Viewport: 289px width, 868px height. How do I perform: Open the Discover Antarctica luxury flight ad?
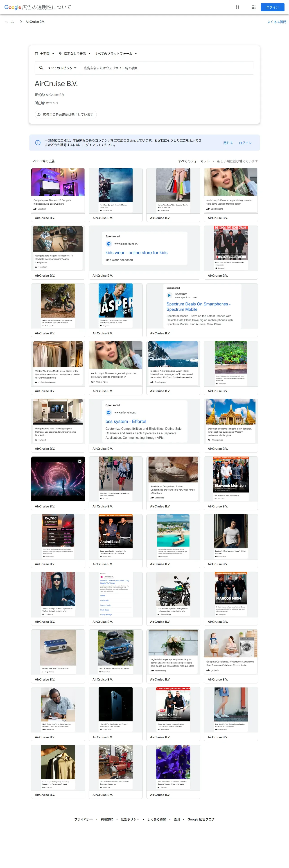point(173,368)
